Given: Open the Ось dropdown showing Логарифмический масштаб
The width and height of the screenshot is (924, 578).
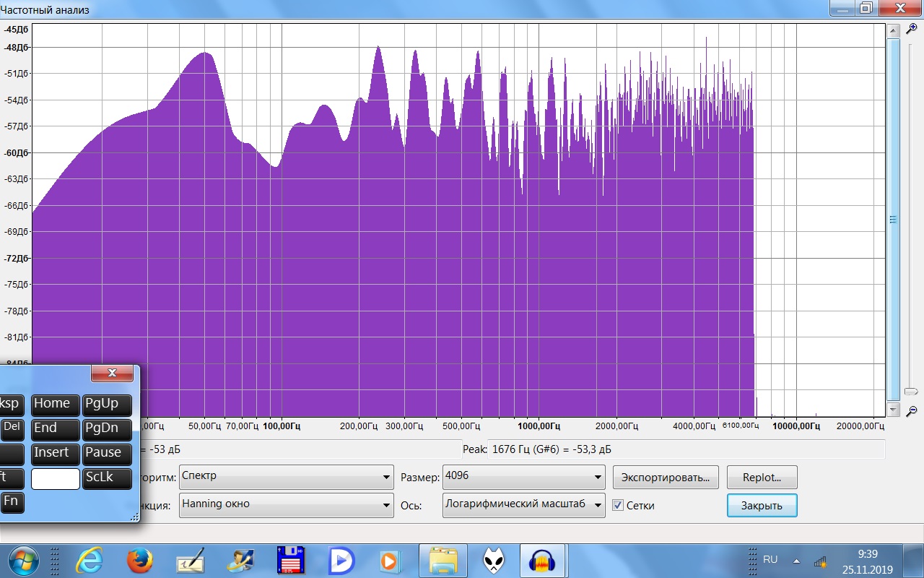Looking at the screenshot, I should coord(524,504).
